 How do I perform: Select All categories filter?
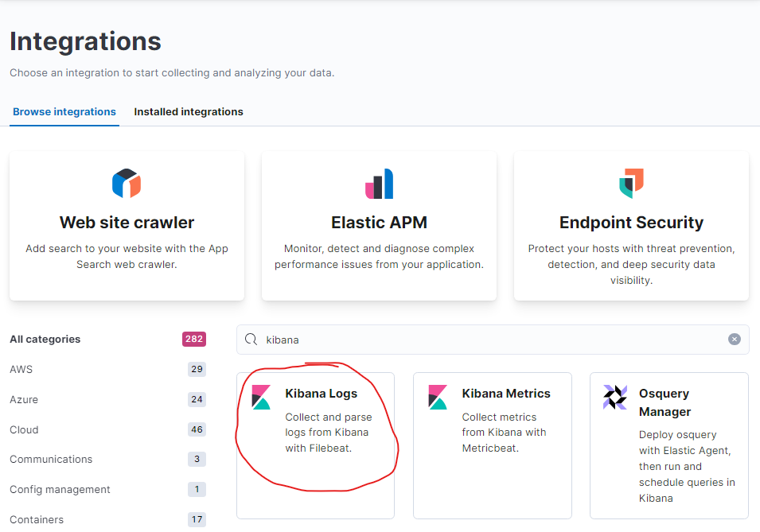[45, 340]
